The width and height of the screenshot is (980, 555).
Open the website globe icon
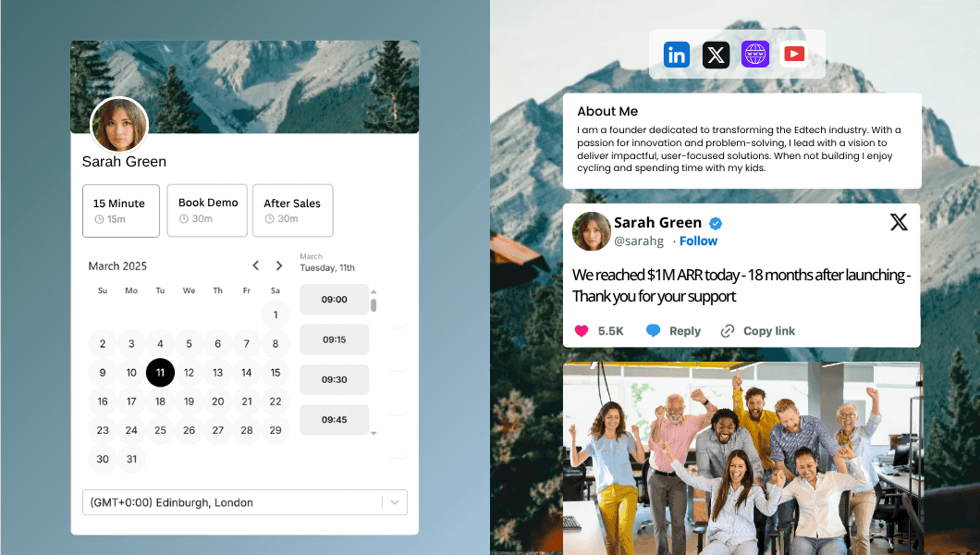[754, 54]
